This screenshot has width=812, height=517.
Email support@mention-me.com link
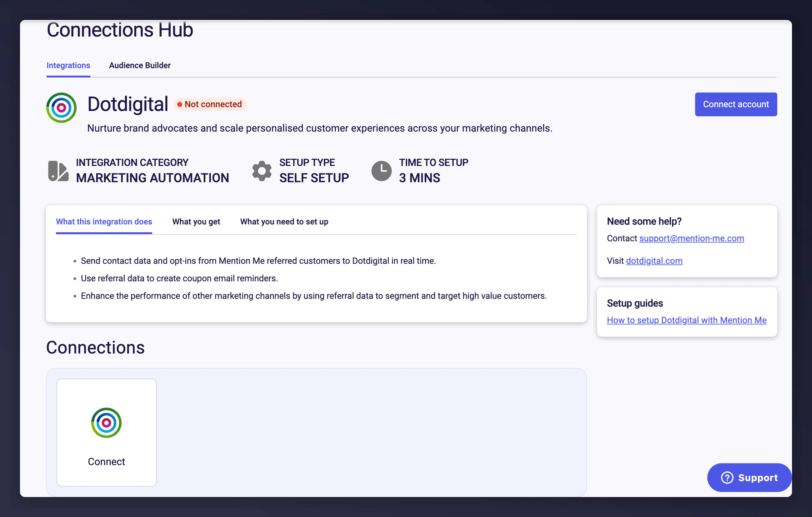tap(691, 238)
